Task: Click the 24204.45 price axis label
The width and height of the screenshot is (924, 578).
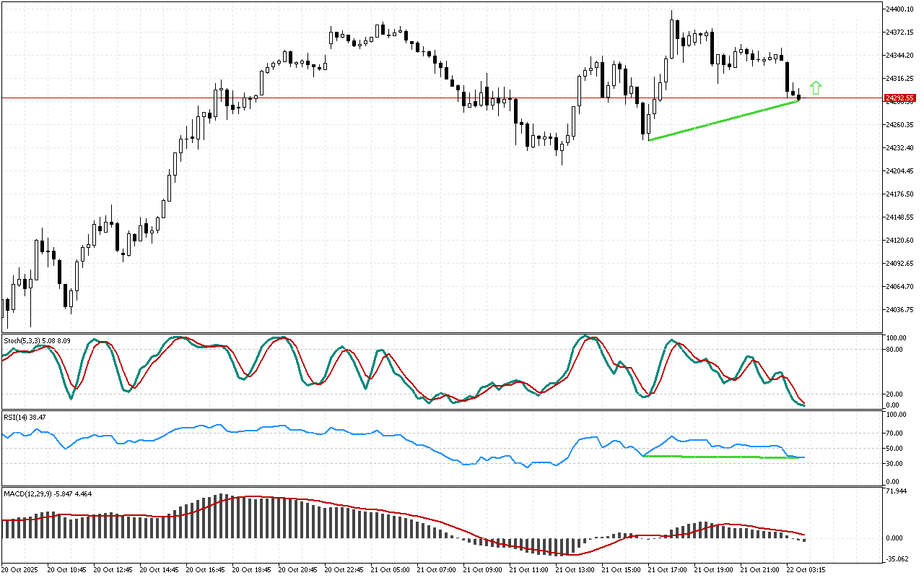Action: (899, 171)
